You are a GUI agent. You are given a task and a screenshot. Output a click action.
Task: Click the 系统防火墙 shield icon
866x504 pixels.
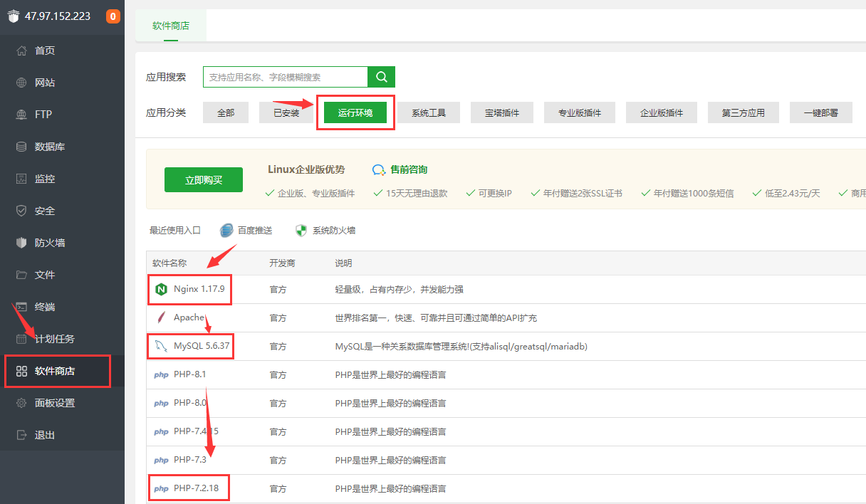[x=301, y=230]
